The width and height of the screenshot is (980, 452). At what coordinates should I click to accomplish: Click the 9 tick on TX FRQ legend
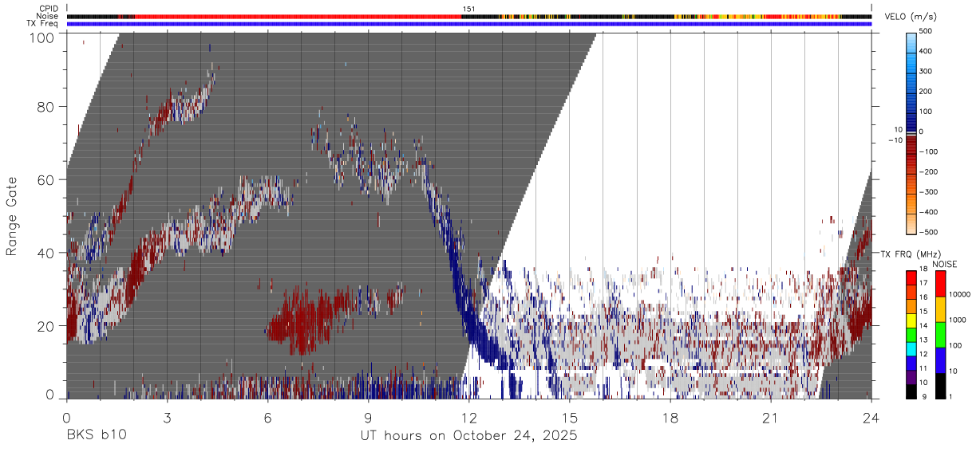[x=924, y=396]
